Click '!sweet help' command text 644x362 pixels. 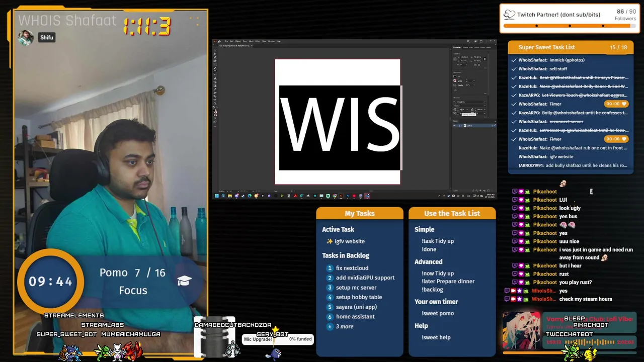(436, 337)
